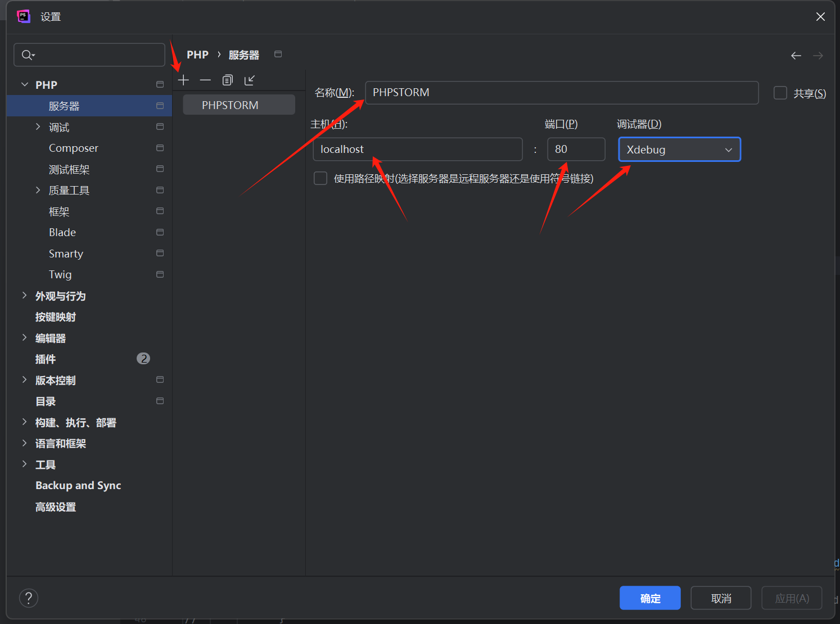
Task: Expand the 调试 tree node
Action: click(x=38, y=127)
